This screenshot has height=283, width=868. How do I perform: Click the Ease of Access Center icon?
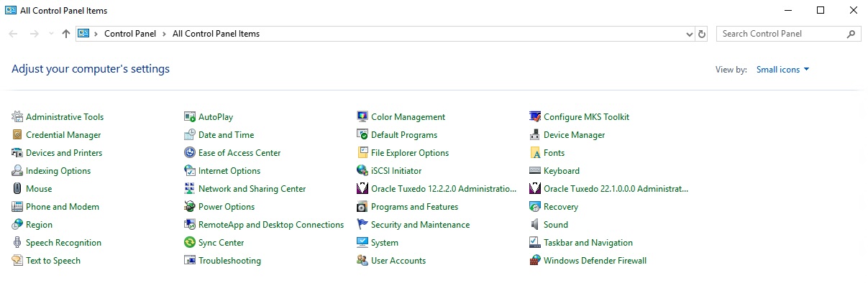(190, 153)
